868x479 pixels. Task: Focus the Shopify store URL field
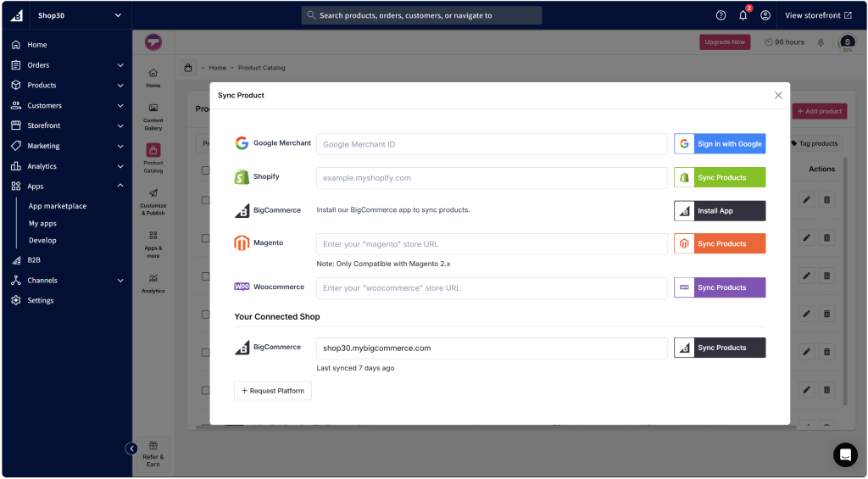(x=492, y=178)
